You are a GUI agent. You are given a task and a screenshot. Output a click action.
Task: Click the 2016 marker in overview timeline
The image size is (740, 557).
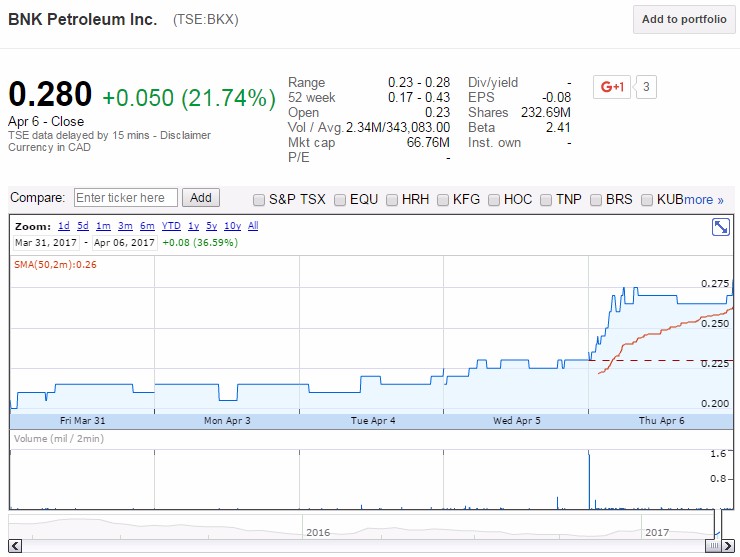(318, 532)
